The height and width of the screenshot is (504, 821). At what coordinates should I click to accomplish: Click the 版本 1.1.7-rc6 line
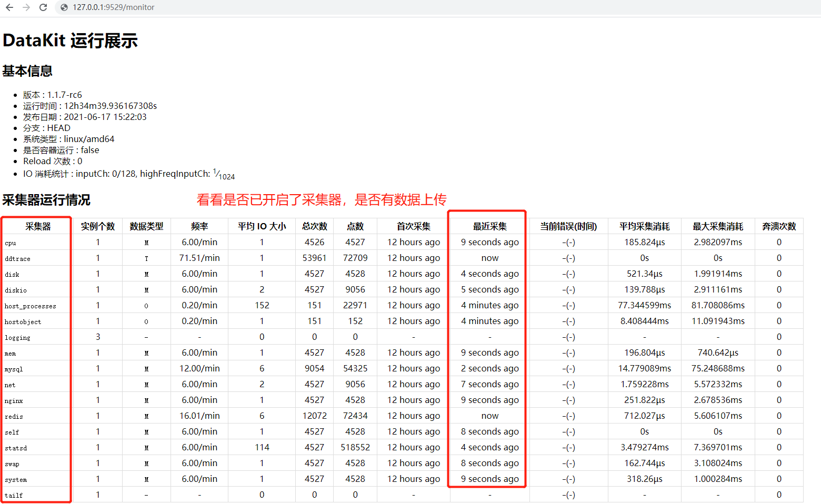tap(53, 95)
